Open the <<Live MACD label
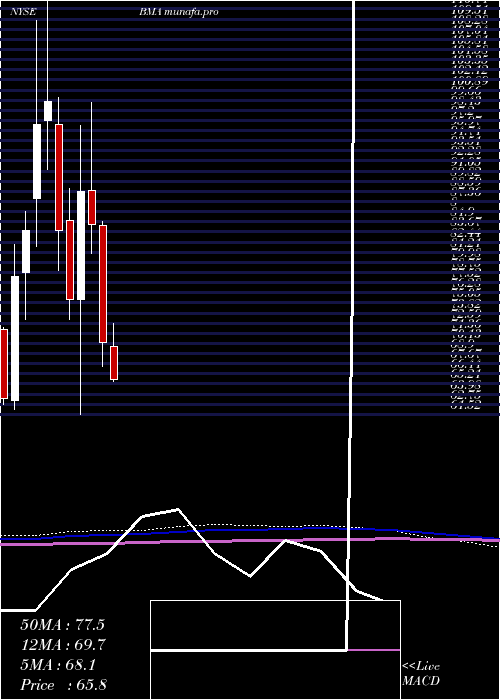Image resolution: width=500 pixels, height=700 pixels. [x=421, y=674]
